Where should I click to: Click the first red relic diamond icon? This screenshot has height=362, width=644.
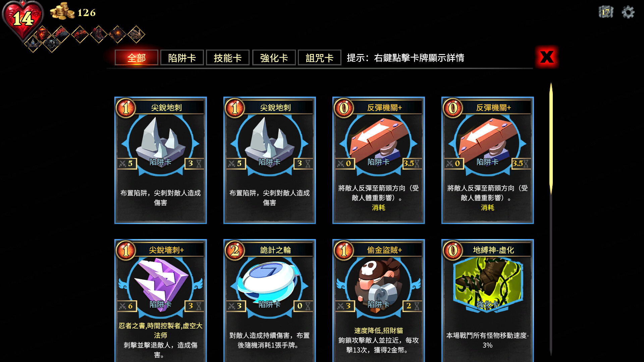click(x=42, y=34)
